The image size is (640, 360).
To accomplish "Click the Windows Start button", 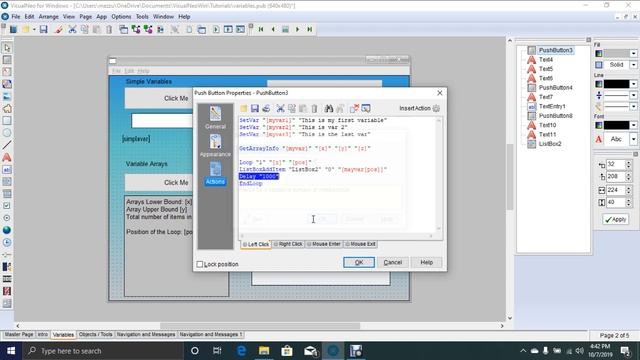I will (11, 351).
